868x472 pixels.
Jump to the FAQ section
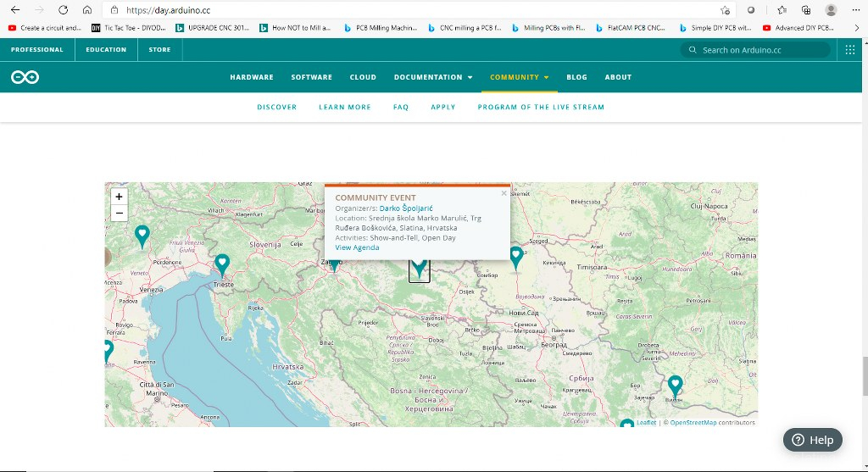(401, 107)
